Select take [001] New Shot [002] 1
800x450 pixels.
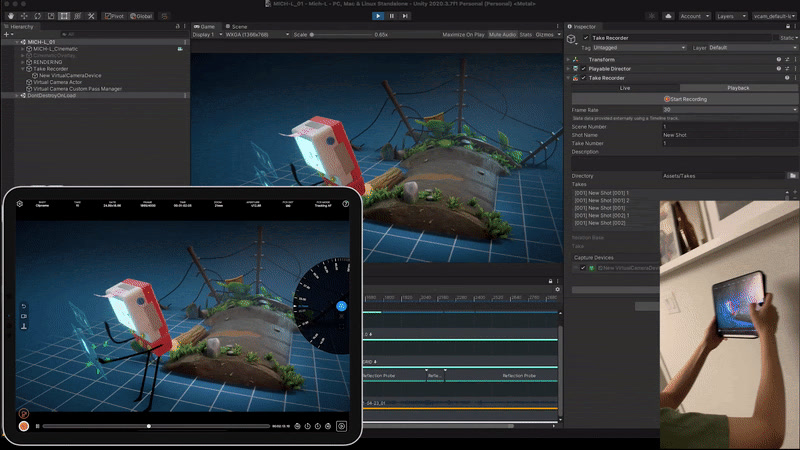(602, 215)
